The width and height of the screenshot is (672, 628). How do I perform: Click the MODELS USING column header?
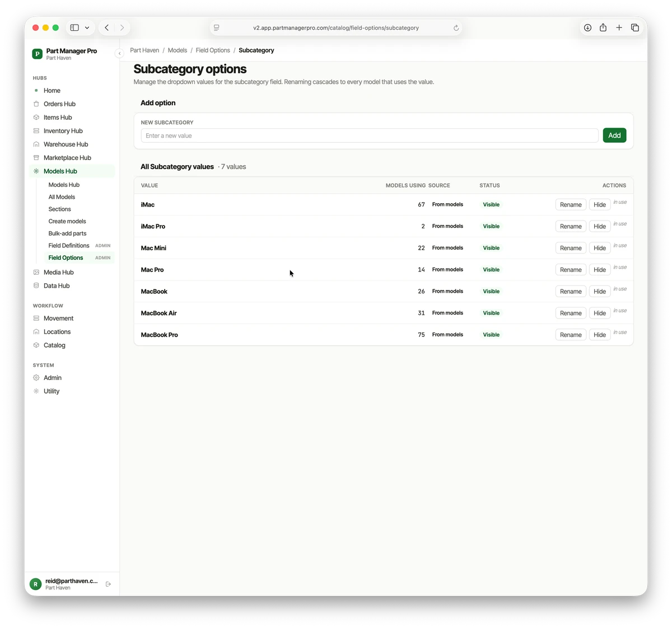405,185
